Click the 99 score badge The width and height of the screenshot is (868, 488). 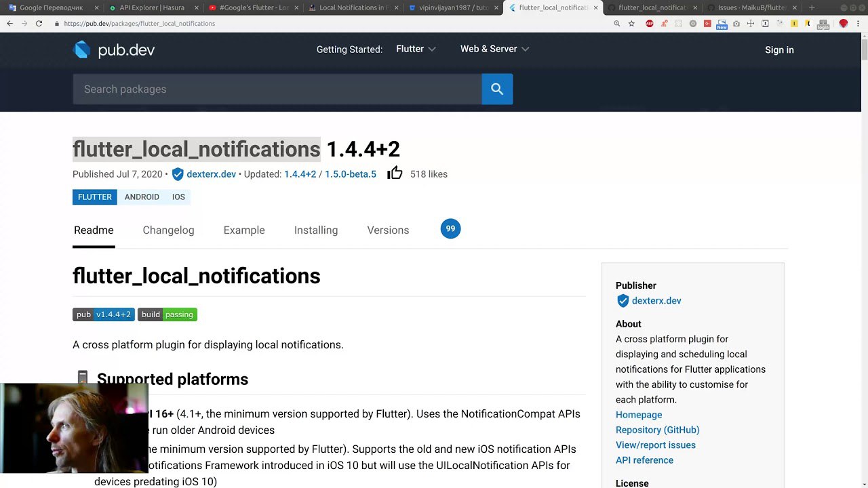click(x=450, y=228)
